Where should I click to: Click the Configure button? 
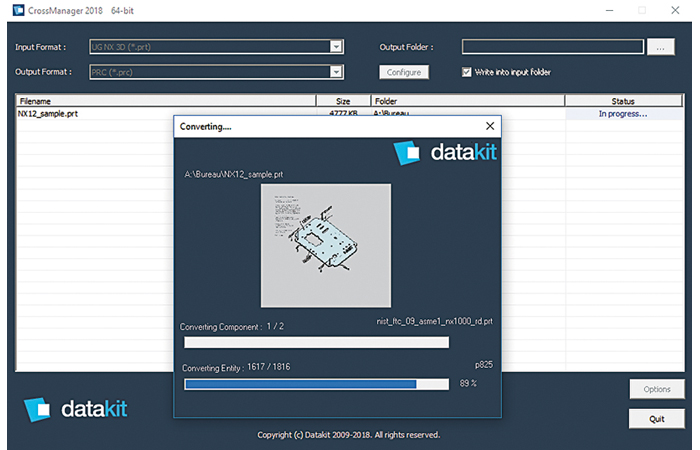tap(404, 72)
